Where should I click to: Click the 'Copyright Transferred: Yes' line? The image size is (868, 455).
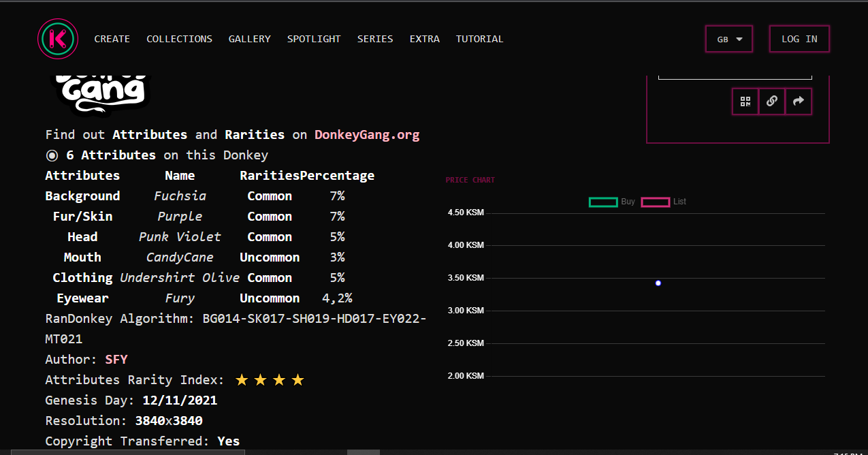(x=142, y=441)
